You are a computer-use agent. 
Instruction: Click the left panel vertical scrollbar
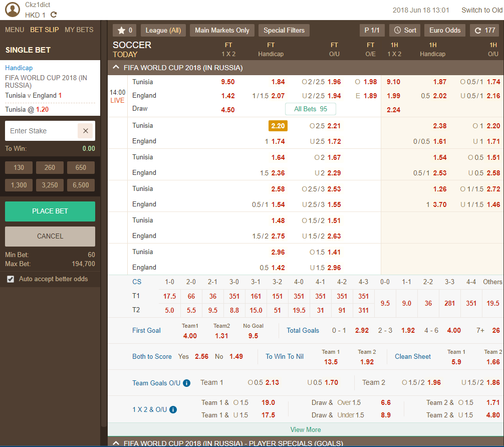click(x=104, y=223)
